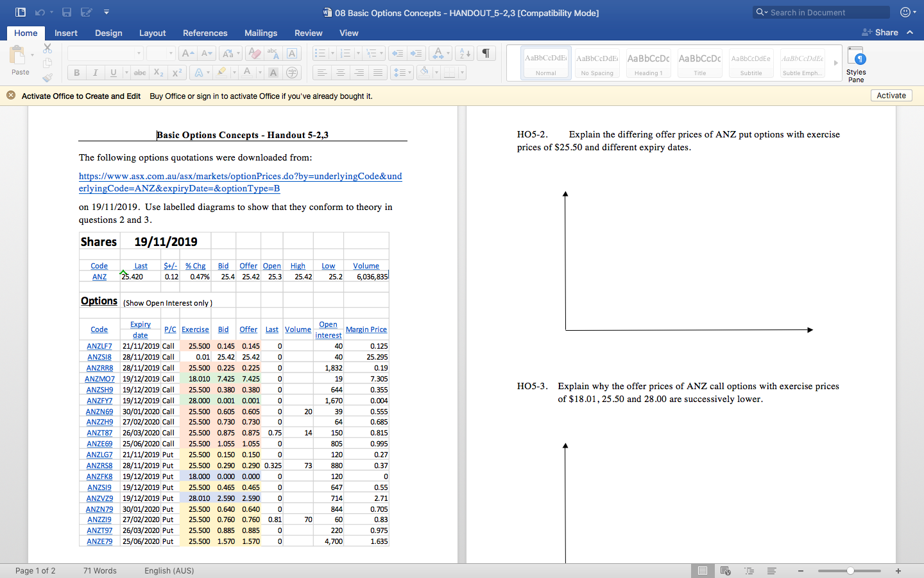The image size is (924, 578).
Task: Click the Activate button
Action: coord(891,95)
